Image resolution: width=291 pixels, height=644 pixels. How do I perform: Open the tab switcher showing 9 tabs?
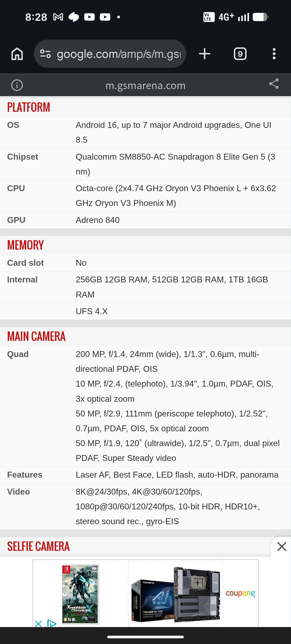coord(240,54)
